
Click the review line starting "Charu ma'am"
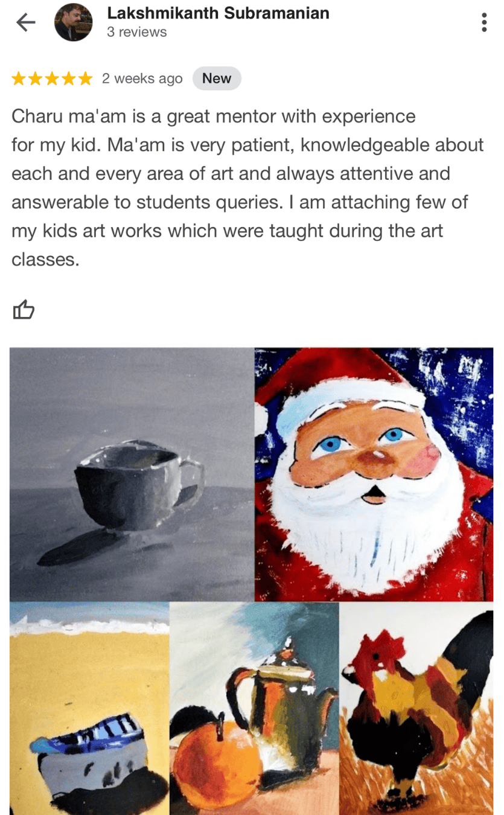pos(214,116)
